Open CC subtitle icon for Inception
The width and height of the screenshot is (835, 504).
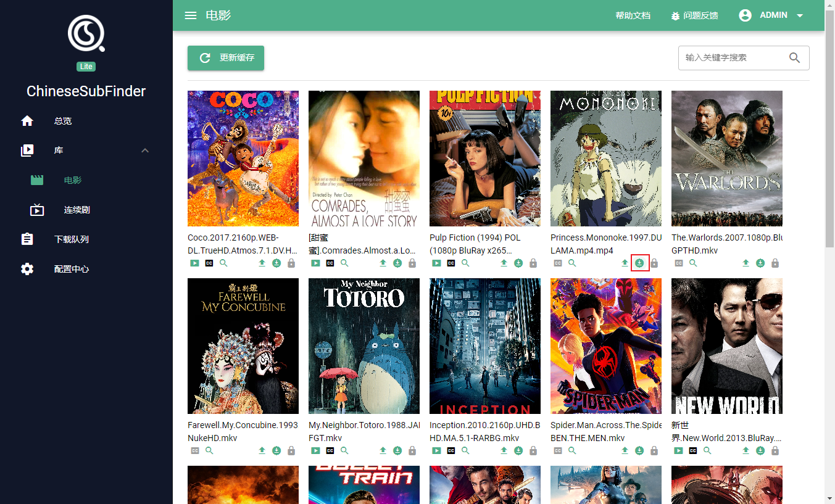tap(451, 450)
